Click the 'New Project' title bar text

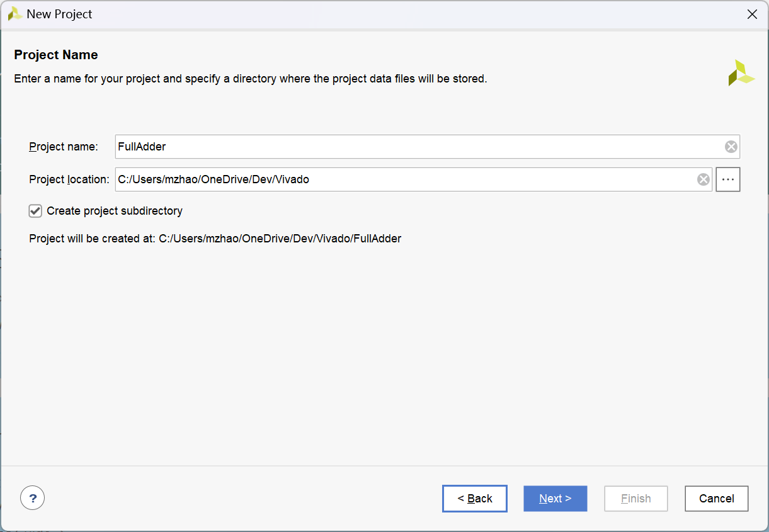[59, 14]
